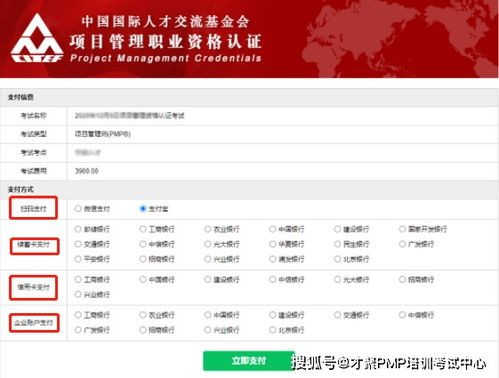Select 交通银行 in 储蓄卡支付
The height and width of the screenshot is (378, 499).
[x=78, y=244]
